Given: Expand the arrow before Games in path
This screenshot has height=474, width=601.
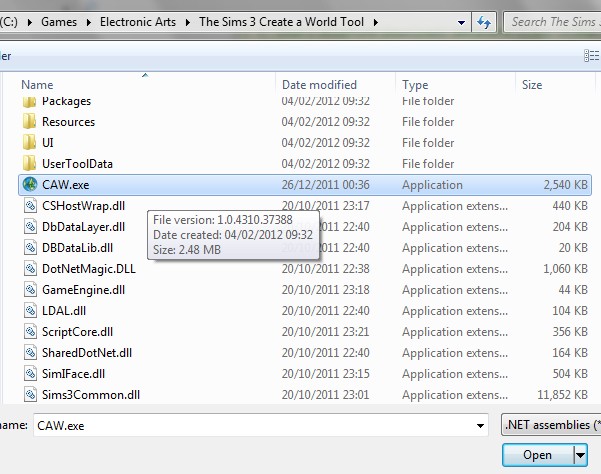Looking at the screenshot, I should click(30, 22).
